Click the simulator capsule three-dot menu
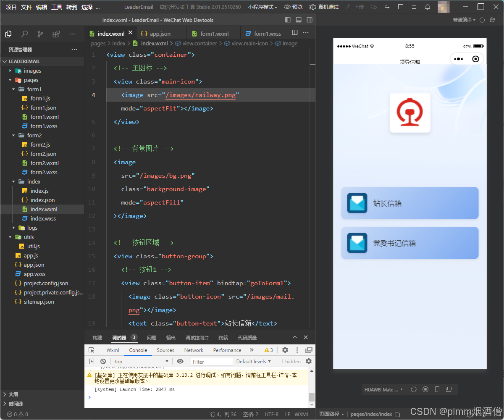 click(459, 59)
